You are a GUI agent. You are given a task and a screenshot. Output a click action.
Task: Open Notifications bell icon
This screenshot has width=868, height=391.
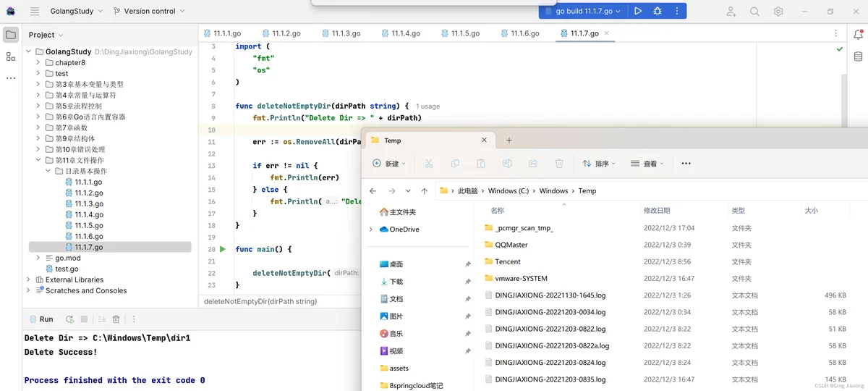(858, 35)
